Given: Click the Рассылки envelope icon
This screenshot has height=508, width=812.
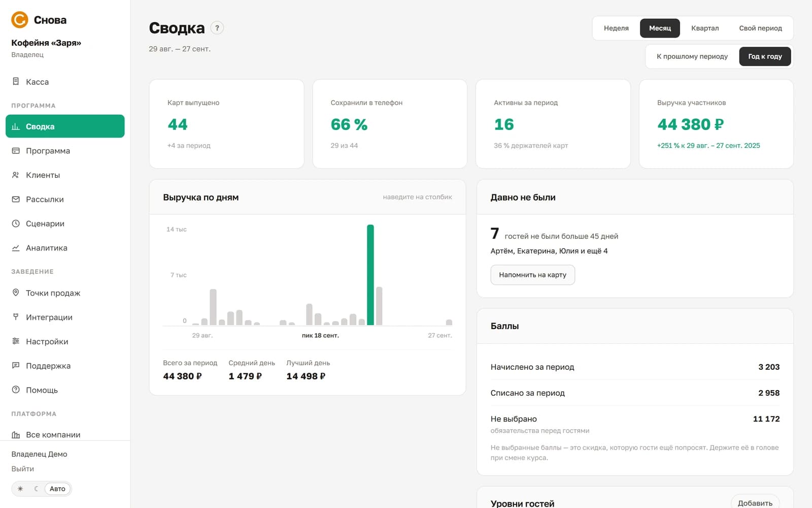Looking at the screenshot, I should pyautogui.click(x=16, y=199).
